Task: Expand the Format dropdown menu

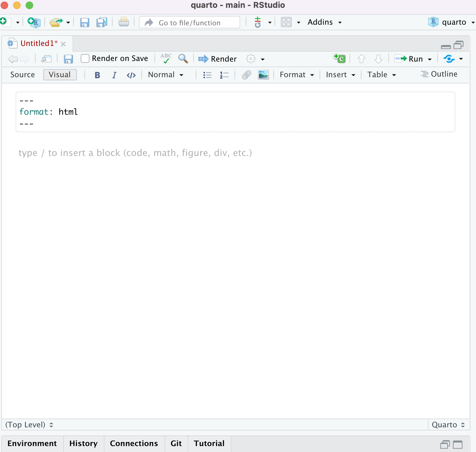Action: (296, 75)
